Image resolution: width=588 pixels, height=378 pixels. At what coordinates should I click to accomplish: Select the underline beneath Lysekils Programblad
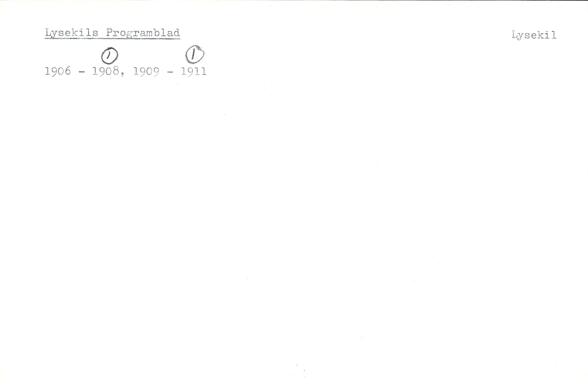tap(112, 39)
